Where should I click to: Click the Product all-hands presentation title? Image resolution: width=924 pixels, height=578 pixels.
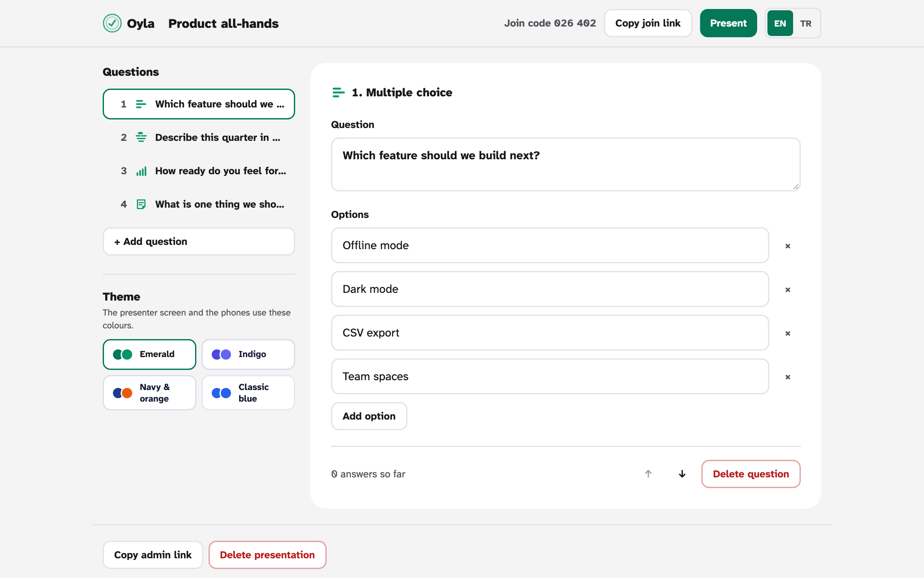click(x=223, y=24)
